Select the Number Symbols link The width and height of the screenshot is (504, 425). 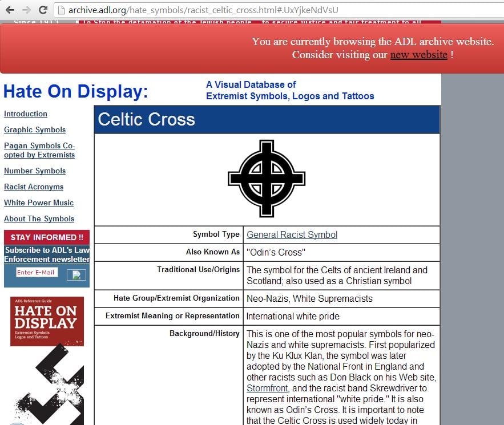coord(35,171)
